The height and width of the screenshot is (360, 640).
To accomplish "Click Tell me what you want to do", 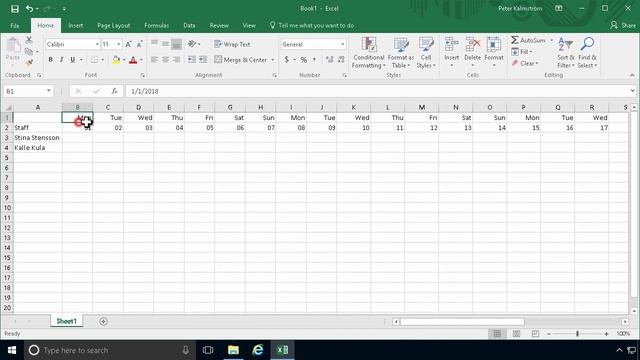I will 312,25.
